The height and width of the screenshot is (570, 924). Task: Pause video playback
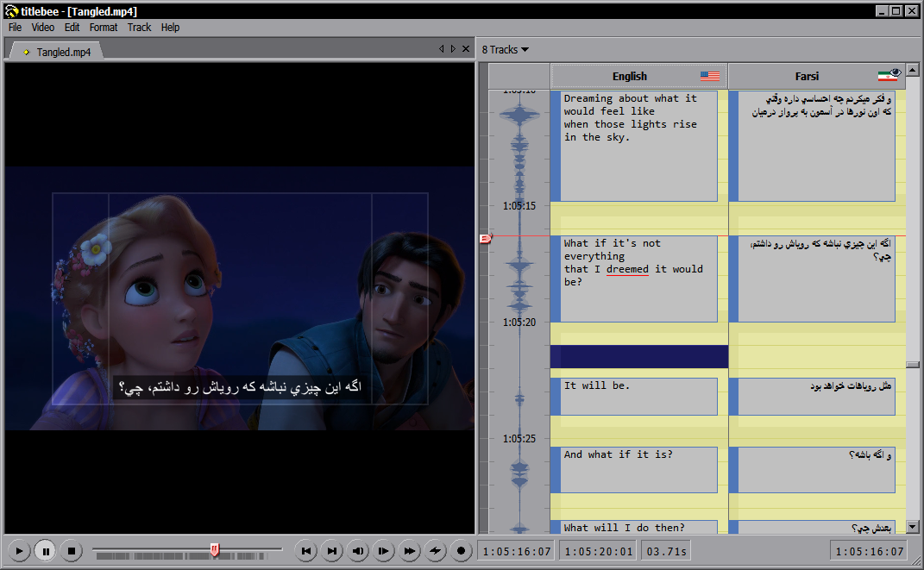[46, 551]
